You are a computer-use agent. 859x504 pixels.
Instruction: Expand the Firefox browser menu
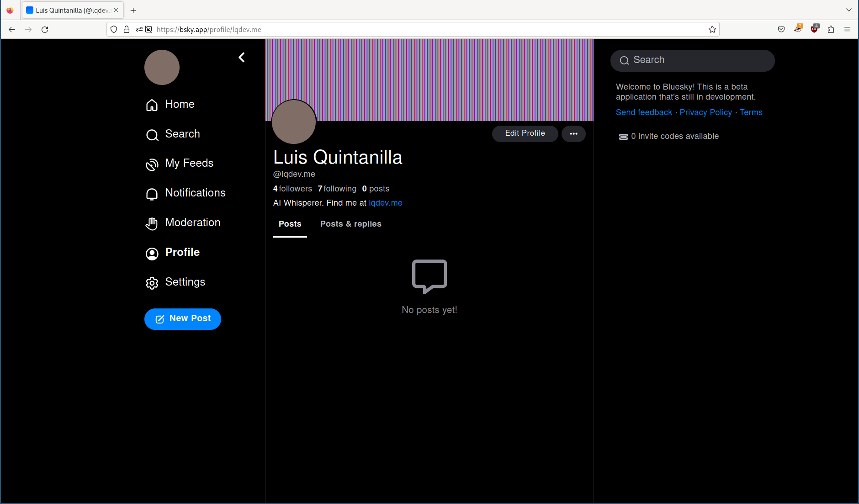pyautogui.click(x=848, y=29)
